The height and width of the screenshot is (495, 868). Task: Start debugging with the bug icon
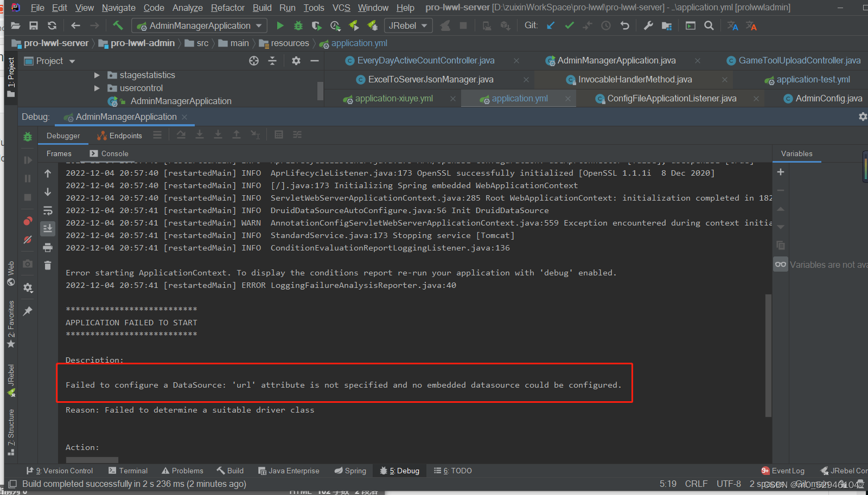coord(298,25)
